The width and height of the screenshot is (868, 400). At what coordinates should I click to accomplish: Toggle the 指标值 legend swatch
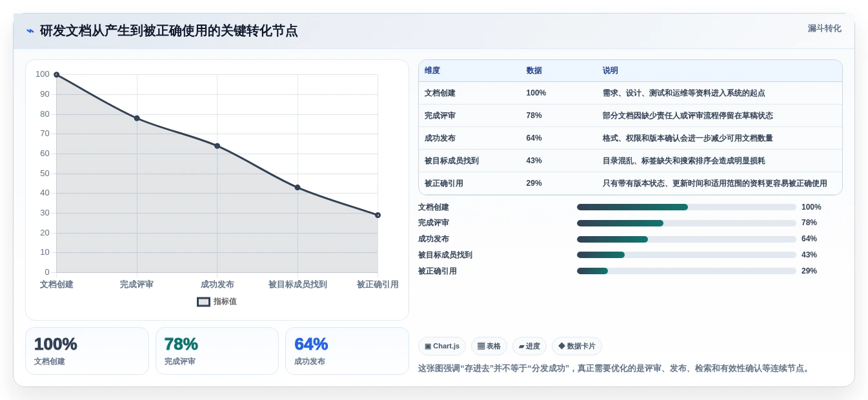(203, 302)
